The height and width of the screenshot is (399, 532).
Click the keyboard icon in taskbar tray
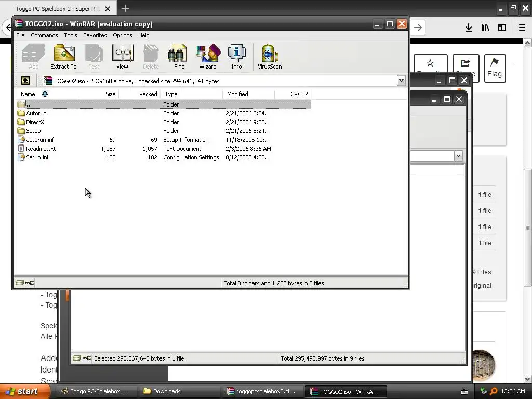coord(464,392)
